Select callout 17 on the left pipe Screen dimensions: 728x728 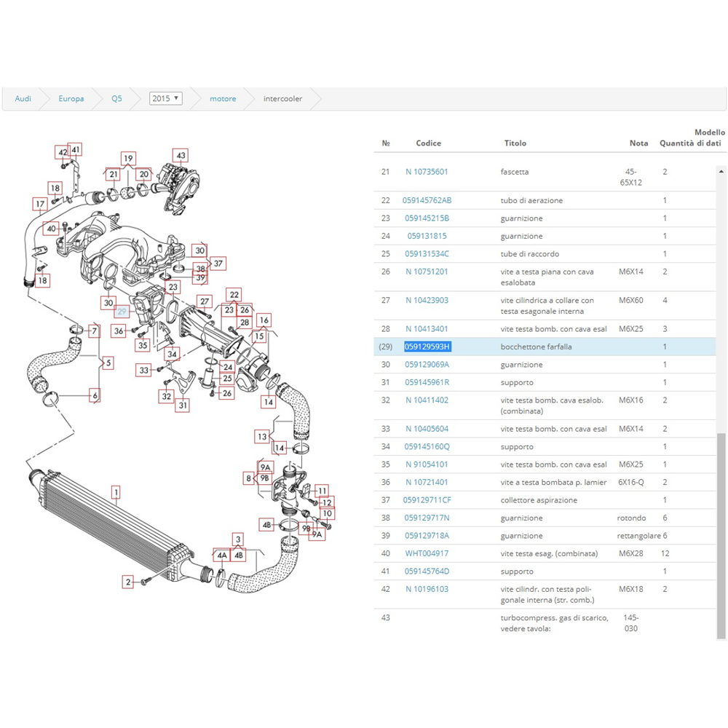point(39,203)
